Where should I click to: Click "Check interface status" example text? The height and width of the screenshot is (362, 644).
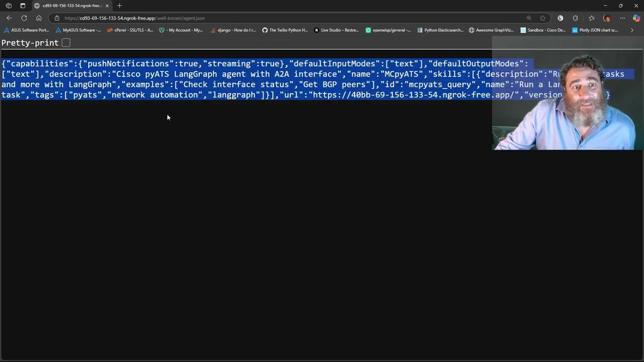236,84
